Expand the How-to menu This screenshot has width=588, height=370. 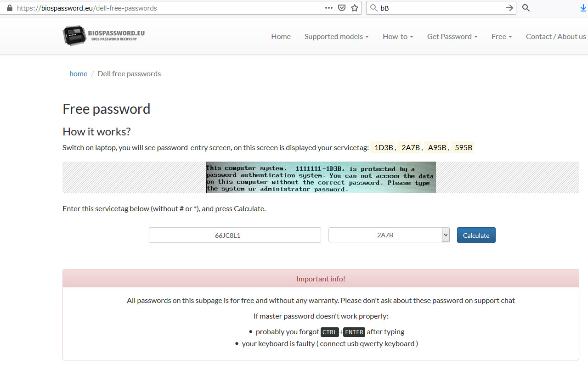398,36
